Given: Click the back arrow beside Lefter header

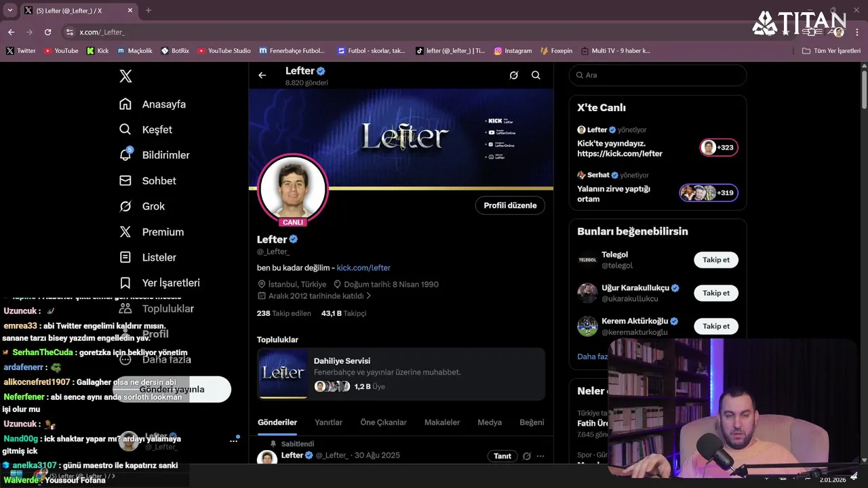Looking at the screenshot, I should point(262,75).
